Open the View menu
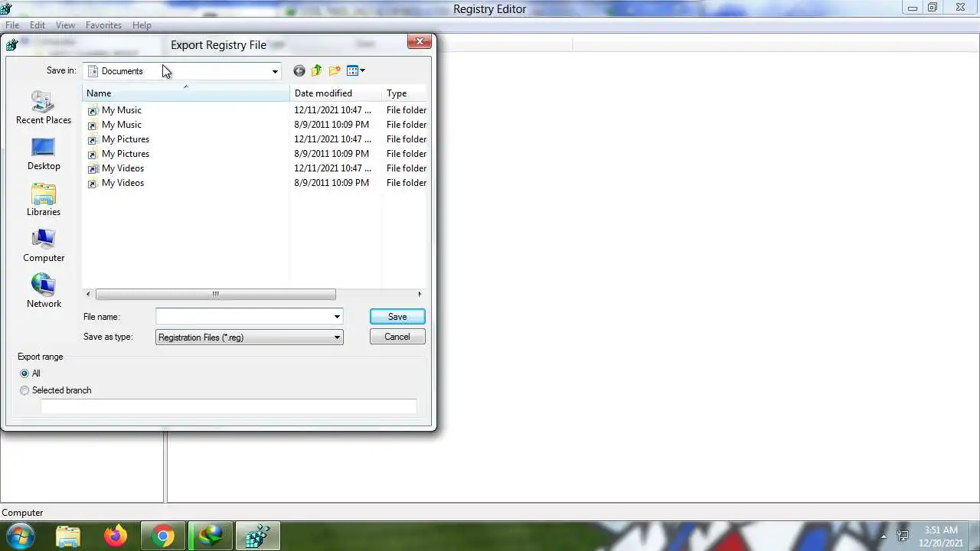Image resolution: width=980 pixels, height=551 pixels. coord(65,25)
